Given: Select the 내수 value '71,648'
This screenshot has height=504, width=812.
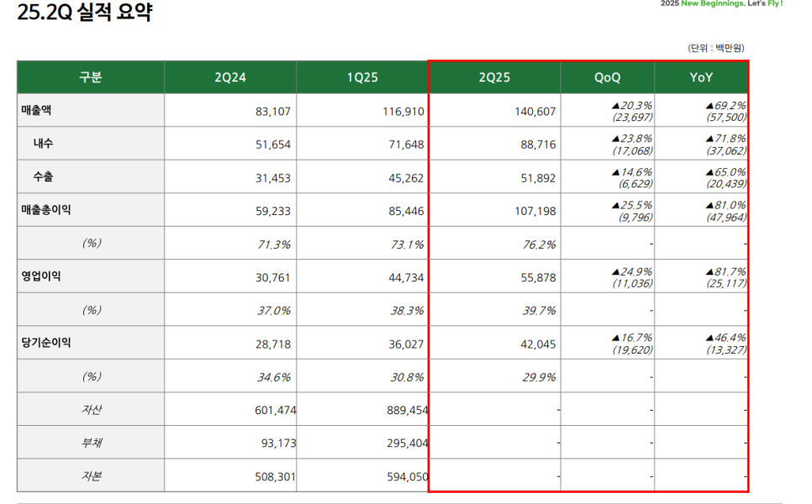Looking at the screenshot, I should (x=407, y=144).
